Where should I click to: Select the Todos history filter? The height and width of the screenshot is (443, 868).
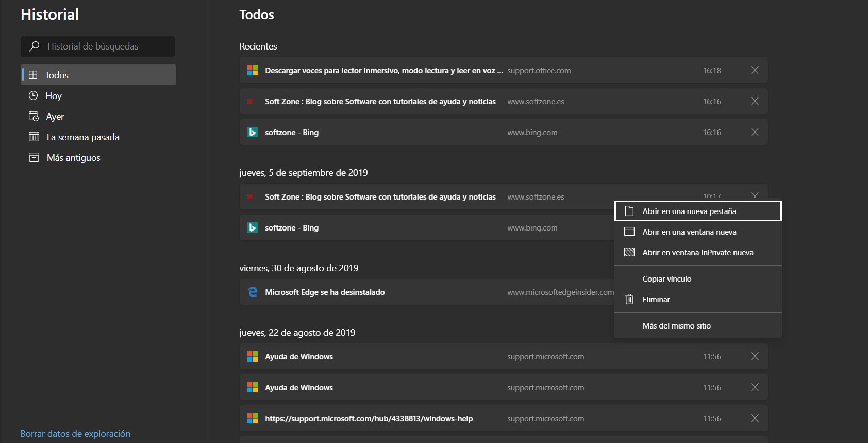pos(57,75)
